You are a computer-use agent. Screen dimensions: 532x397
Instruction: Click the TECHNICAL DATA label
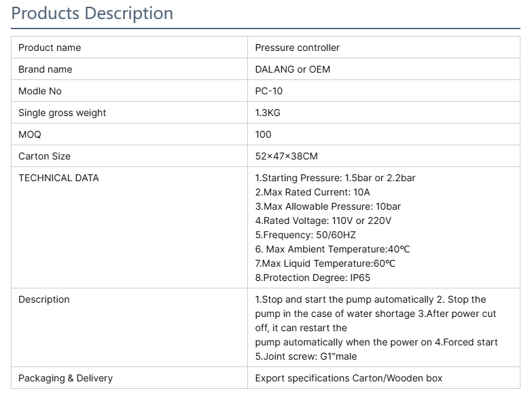point(58,178)
